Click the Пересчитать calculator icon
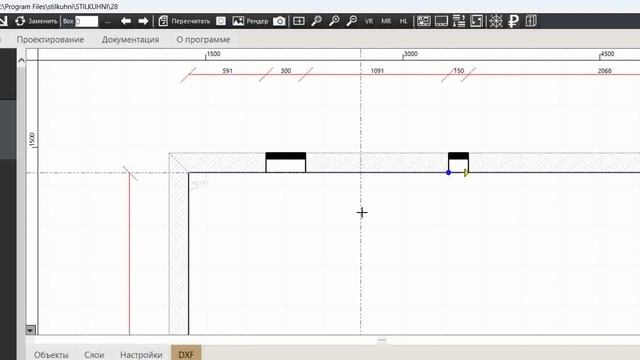This screenshot has height=360, width=640. coord(163,21)
